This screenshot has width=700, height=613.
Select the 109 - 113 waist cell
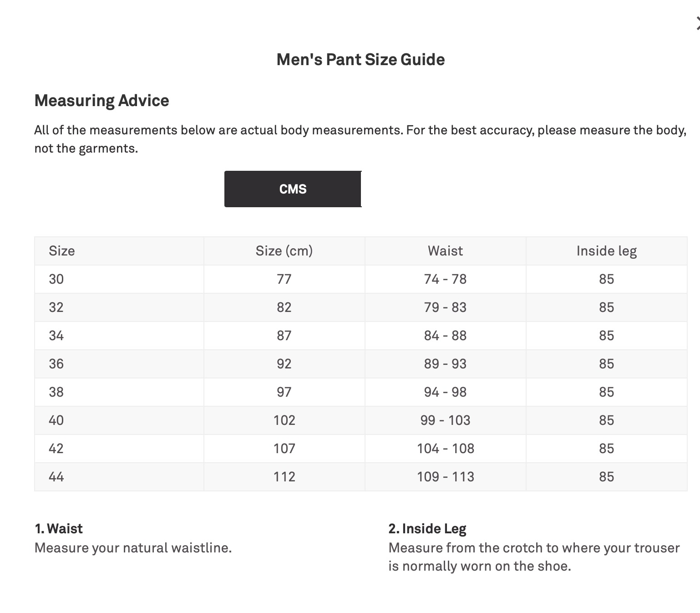click(445, 477)
